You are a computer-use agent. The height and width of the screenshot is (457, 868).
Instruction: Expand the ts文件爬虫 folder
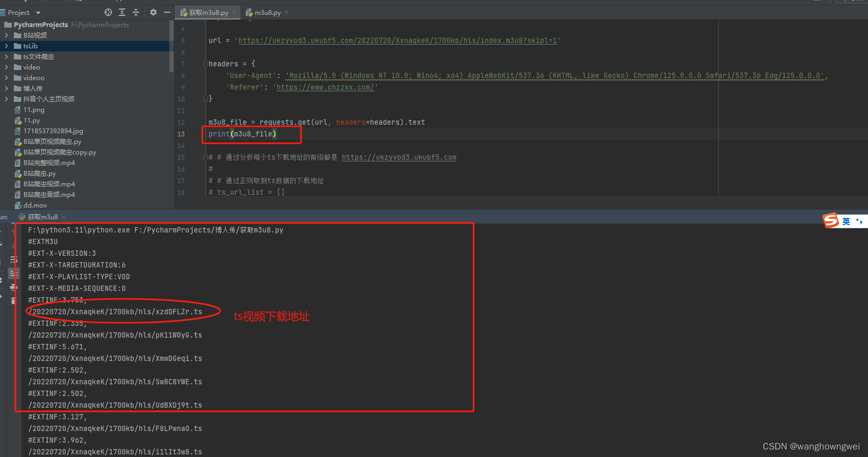pyautogui.click(x=6, y=57)
